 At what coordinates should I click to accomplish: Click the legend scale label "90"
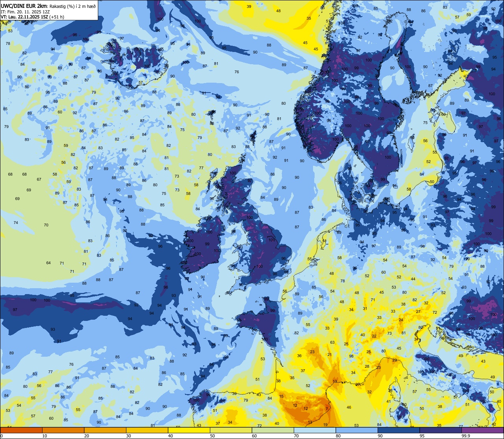380,436
